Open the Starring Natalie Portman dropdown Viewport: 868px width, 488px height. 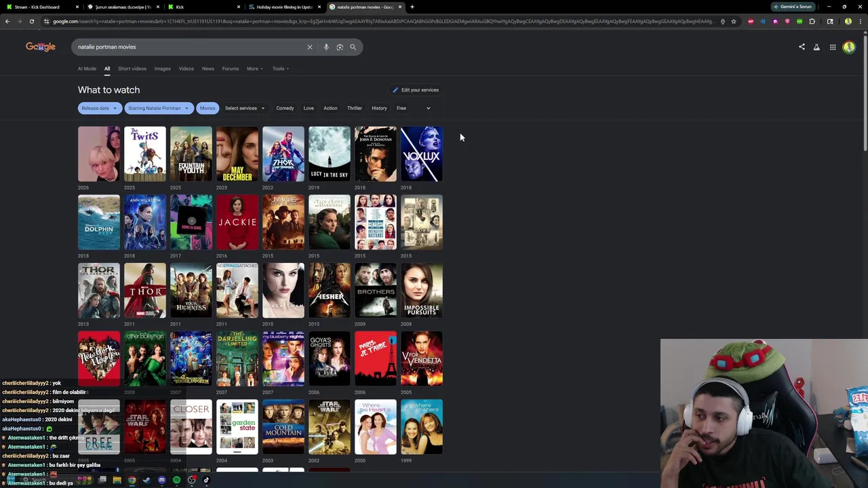point(159,108)
